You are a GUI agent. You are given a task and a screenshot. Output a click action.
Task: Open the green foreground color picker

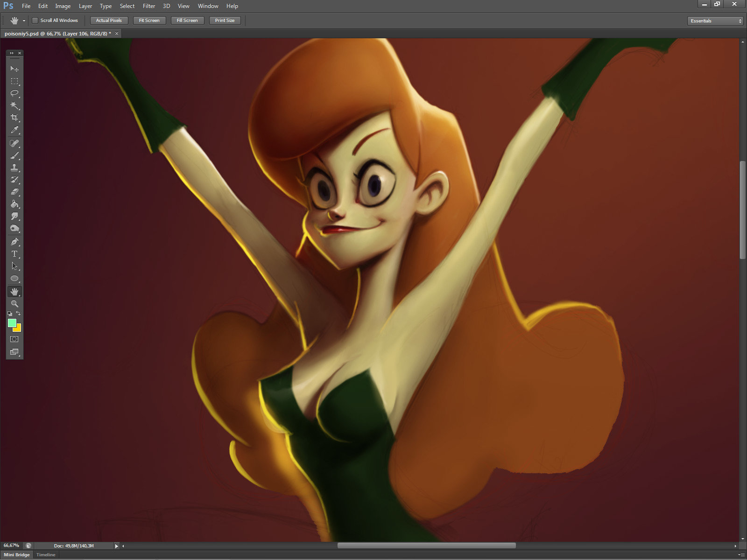pyautogui.click(x=11, y=322)
